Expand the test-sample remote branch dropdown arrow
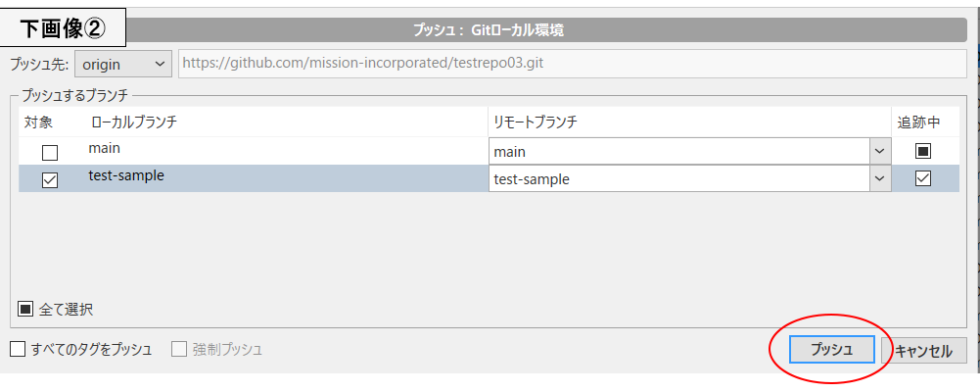 click(878, 178)
